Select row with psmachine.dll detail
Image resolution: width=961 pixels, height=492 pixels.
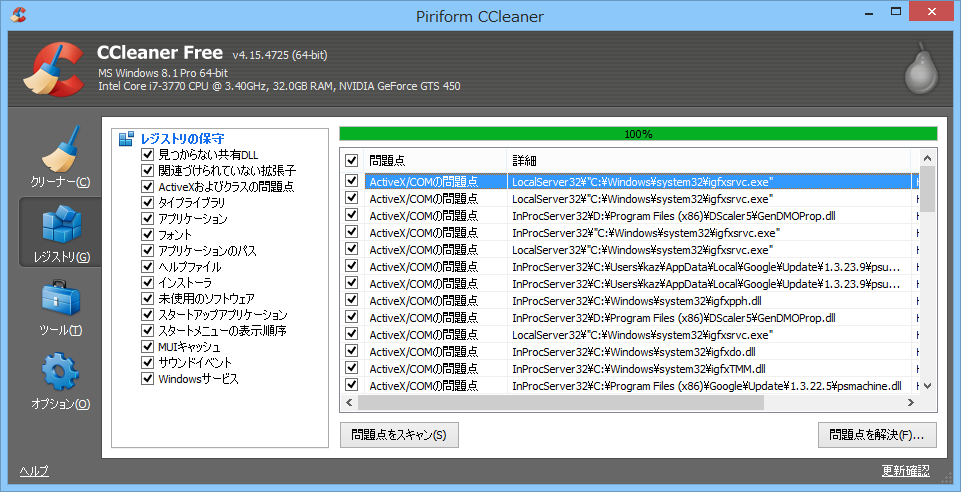click(x=631, y=385)
